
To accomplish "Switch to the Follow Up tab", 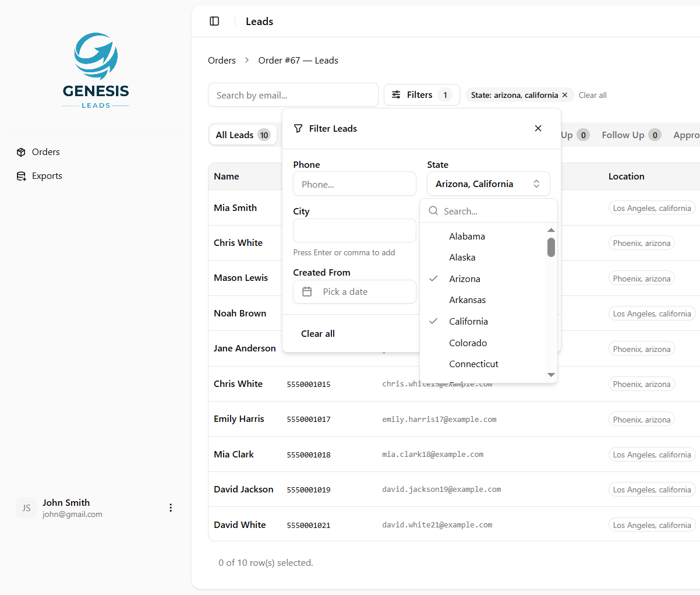I will point(631,135).
